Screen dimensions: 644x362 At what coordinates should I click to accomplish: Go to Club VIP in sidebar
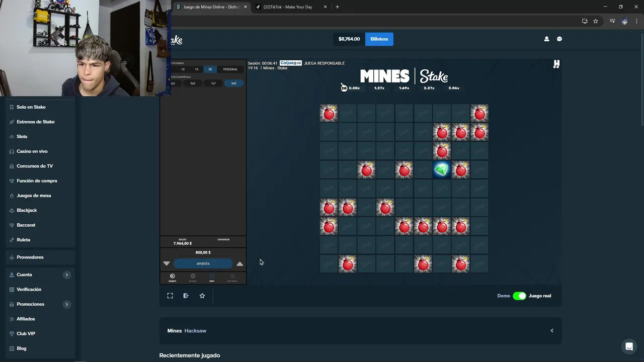pyautogui.click(x=26, y=333)
